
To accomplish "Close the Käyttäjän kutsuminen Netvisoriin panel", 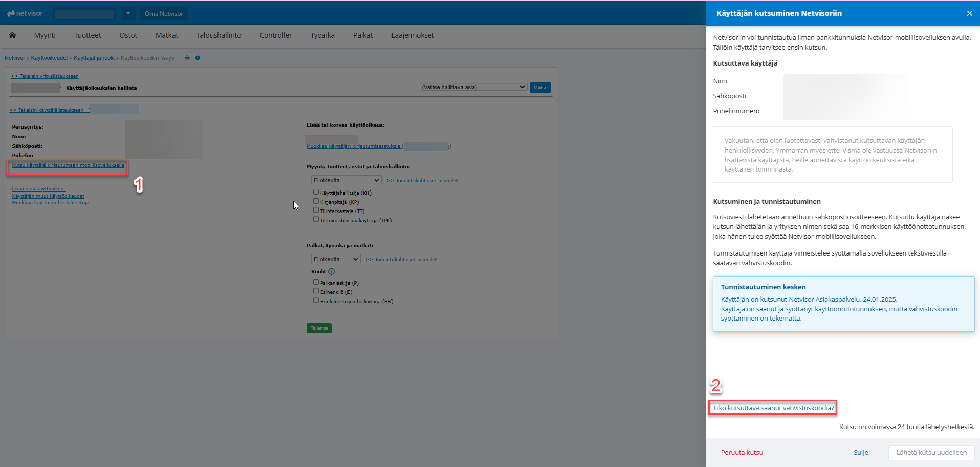I will tap(969, 13).
